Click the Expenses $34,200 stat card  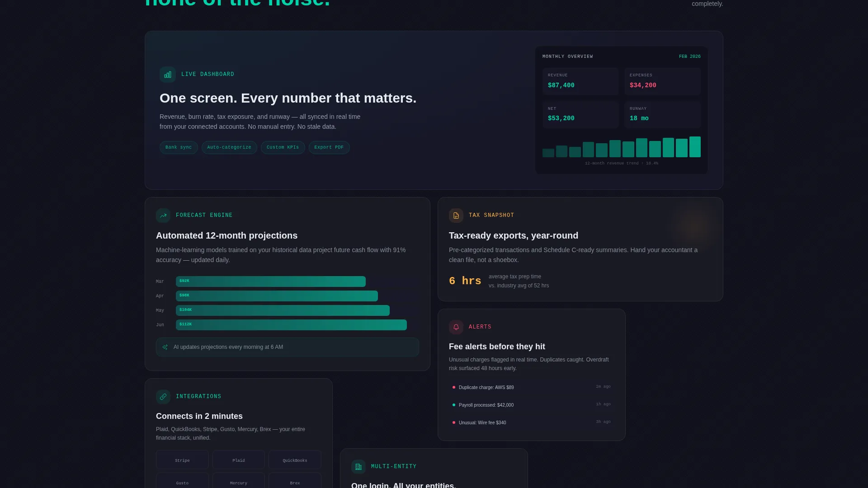point(662,81)
